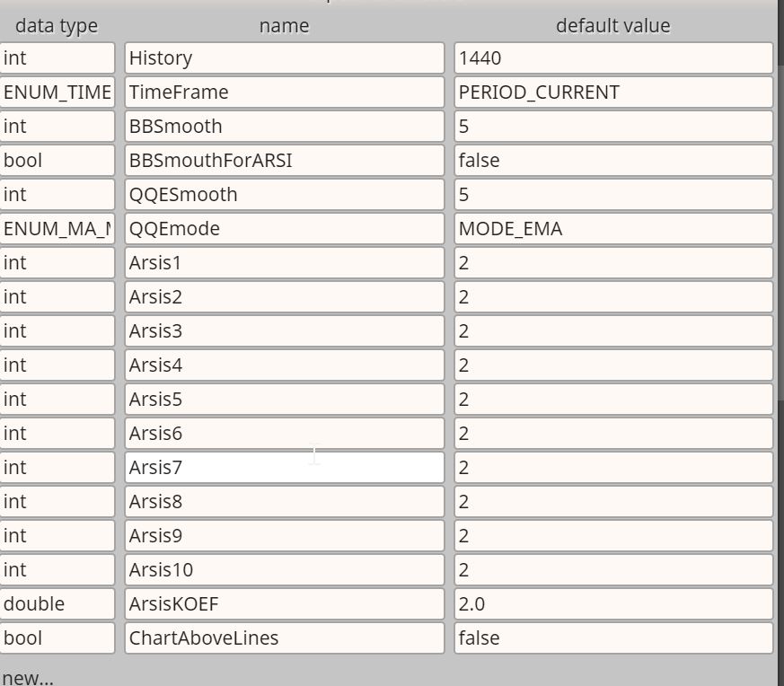Click the default value field for Arsis10
Image resolution: width=784 pixels, height=686 pixels.
click(613, 570)
